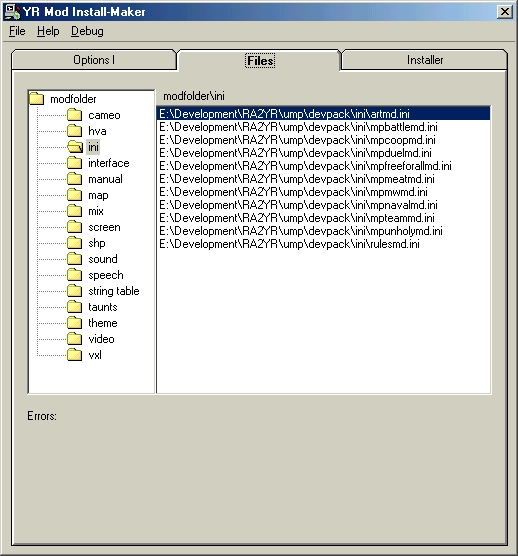The width and height of the screenshot is (518, 556).
Task: Click the mix folder icon
Action: tap(74, 211)
